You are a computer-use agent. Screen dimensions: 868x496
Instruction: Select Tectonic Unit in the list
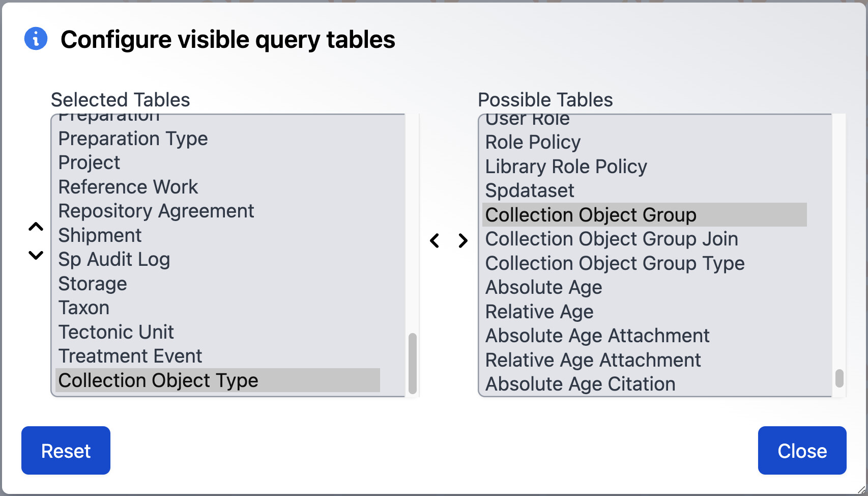[218, 332]
